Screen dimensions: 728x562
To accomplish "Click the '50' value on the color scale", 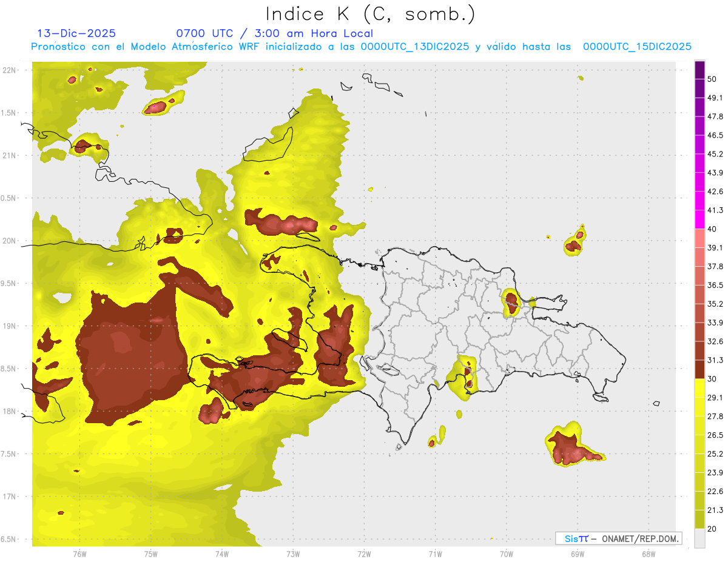I will [x=713, y=79].
